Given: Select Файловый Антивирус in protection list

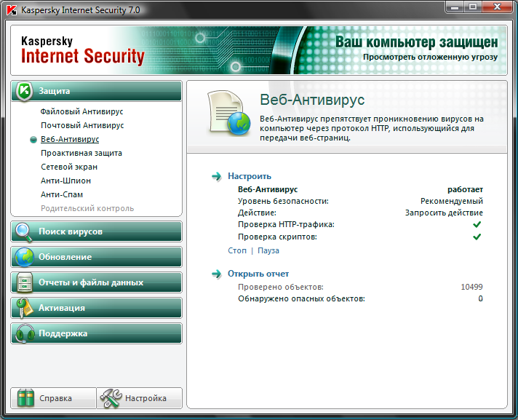Looking at the screenshot, I should 81,111.
